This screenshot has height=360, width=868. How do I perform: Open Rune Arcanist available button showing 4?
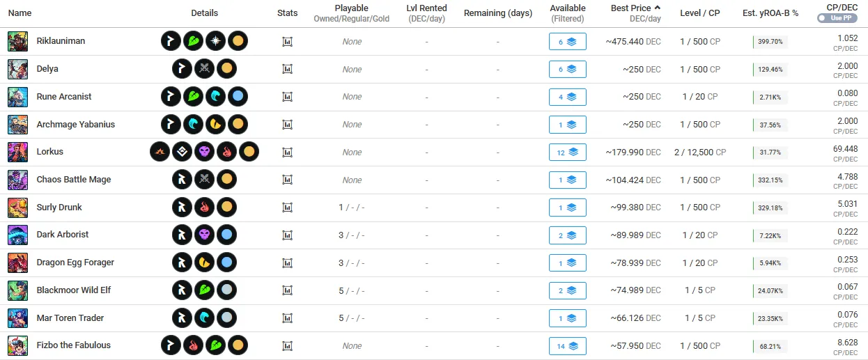point(567,97)
